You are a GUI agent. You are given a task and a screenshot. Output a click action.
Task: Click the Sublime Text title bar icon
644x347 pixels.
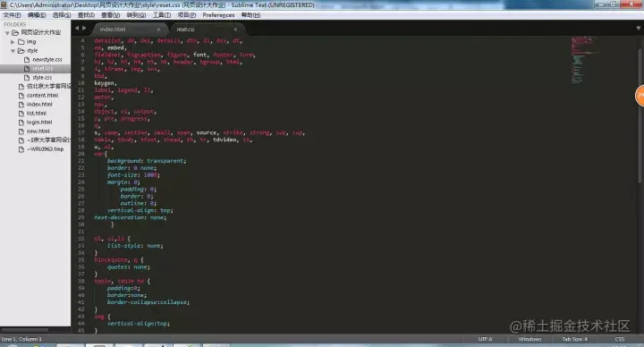coord(4,4)
